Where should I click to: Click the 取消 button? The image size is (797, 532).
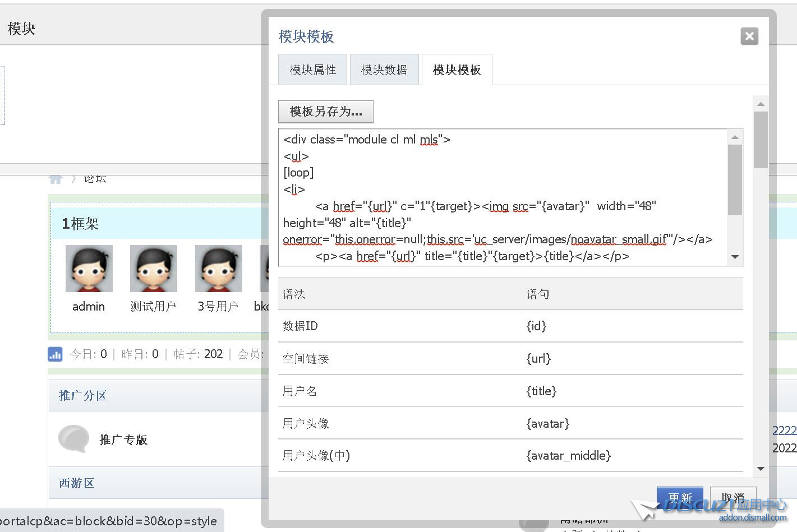point(732,497)
